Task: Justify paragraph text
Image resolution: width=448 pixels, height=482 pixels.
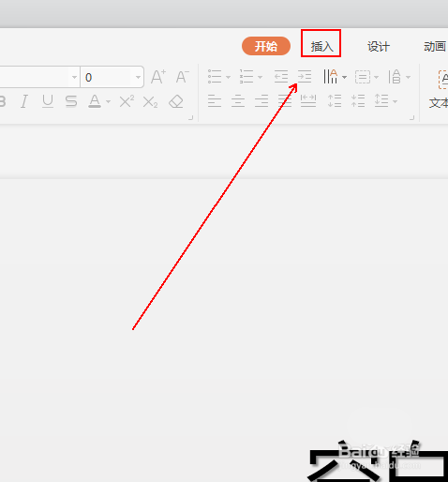Action: point(285,101)
